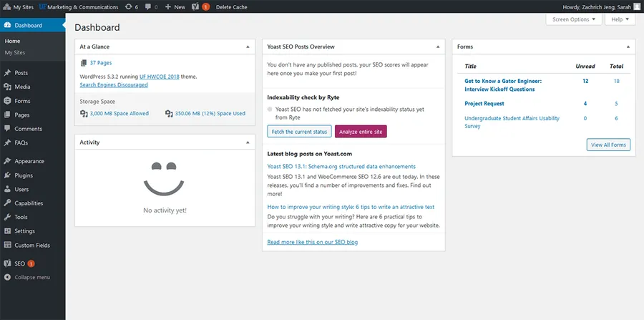644x320 pixels.
Task: Click total count 5 for Project Request
Action: click(x=617, y=104)
